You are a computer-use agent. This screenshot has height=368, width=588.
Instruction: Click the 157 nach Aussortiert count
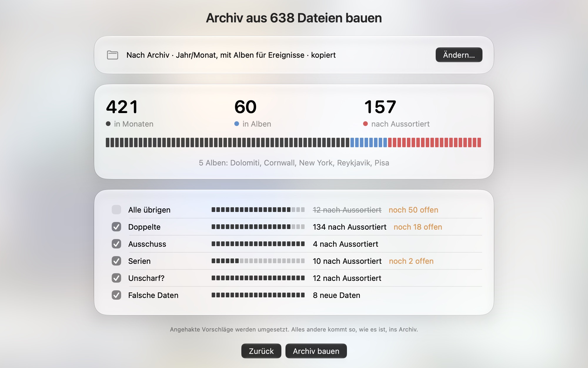[380, 107]
